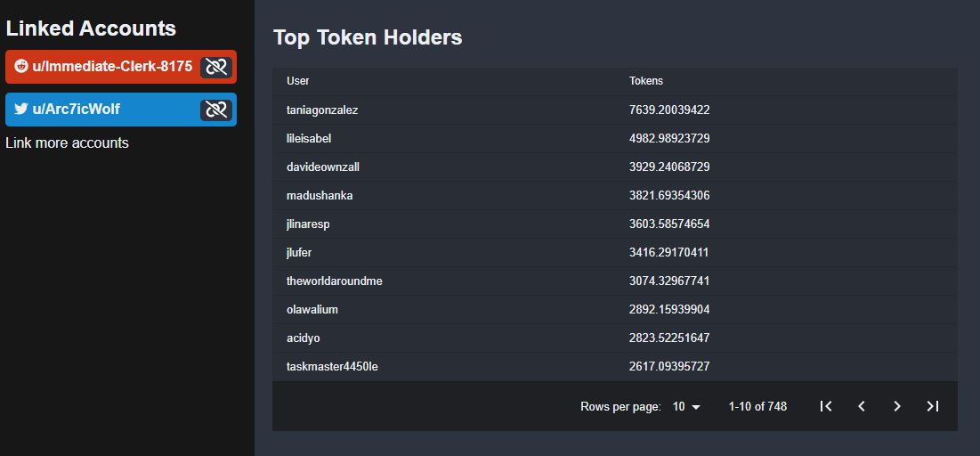The width and height of the screenshot is (980, 456).
Task: Go to first page of token holders
Action: (x=826, y=407)
